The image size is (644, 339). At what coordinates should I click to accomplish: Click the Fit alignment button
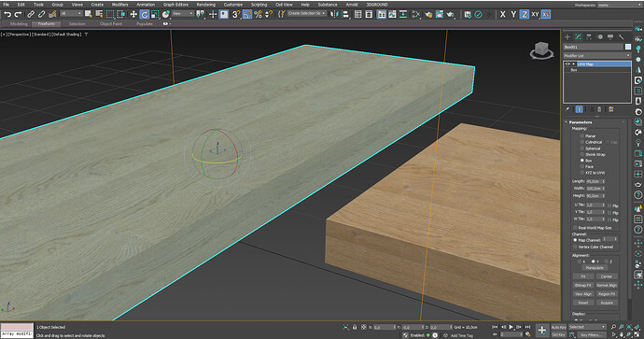coord(583,276)
